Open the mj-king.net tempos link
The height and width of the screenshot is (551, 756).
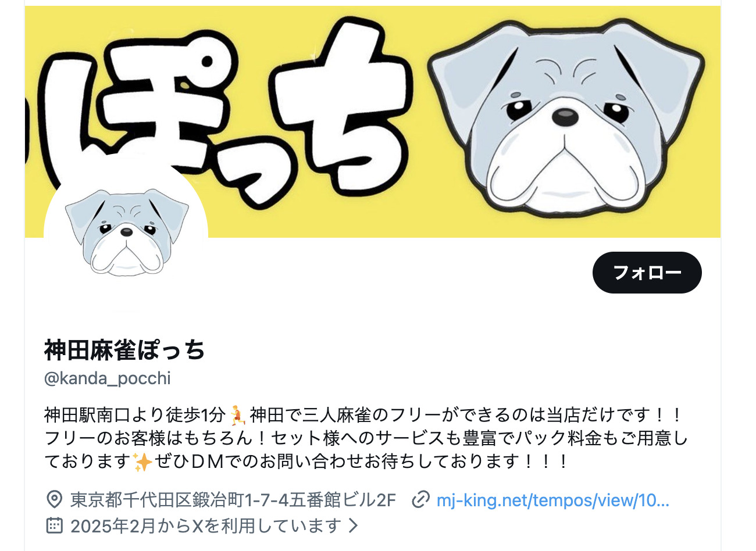(x=552, y=500)
